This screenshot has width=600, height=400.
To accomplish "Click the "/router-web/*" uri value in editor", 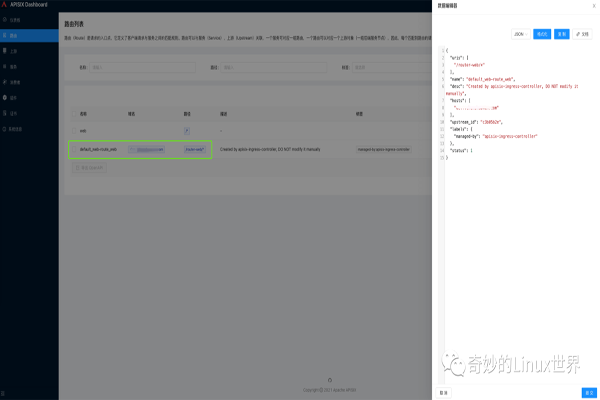I will tap(470, 65).
